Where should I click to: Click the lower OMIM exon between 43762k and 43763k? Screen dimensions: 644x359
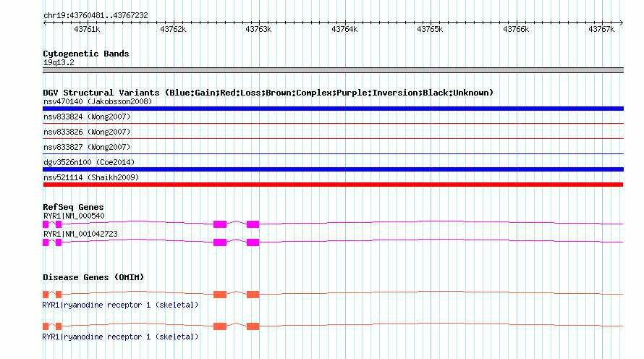pyautogui.click(x=220, y=326)
